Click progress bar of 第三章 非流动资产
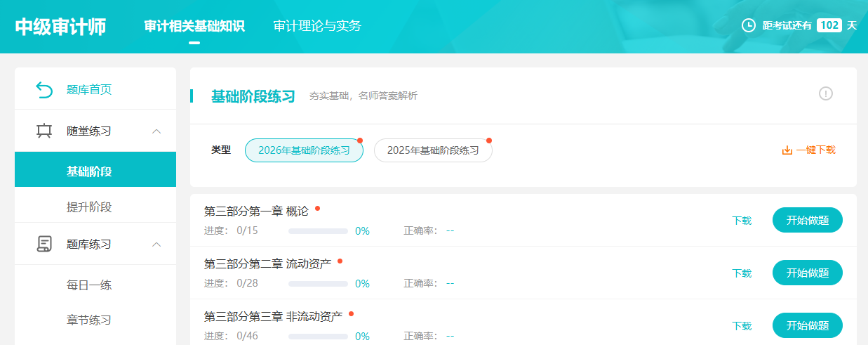 coord(318,337)
